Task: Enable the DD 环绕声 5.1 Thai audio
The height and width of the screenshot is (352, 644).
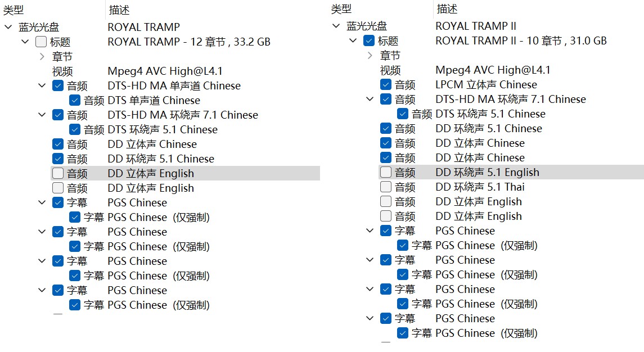Action: tap(386, 187)
